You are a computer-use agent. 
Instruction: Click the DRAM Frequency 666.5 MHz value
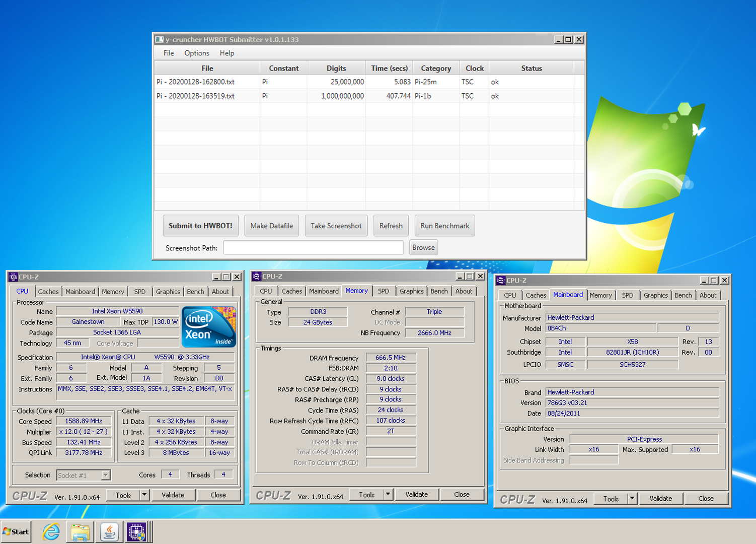click(x=391, y=357)
